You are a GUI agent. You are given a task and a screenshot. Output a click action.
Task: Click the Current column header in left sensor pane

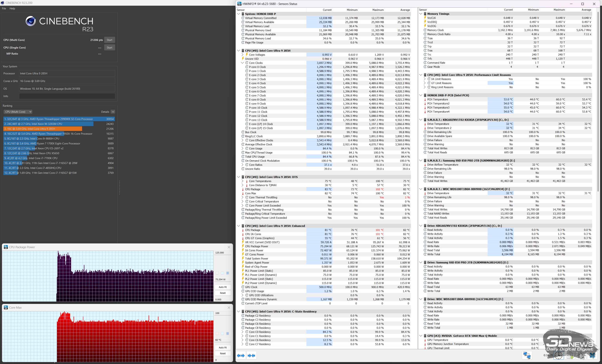(327, 10)
